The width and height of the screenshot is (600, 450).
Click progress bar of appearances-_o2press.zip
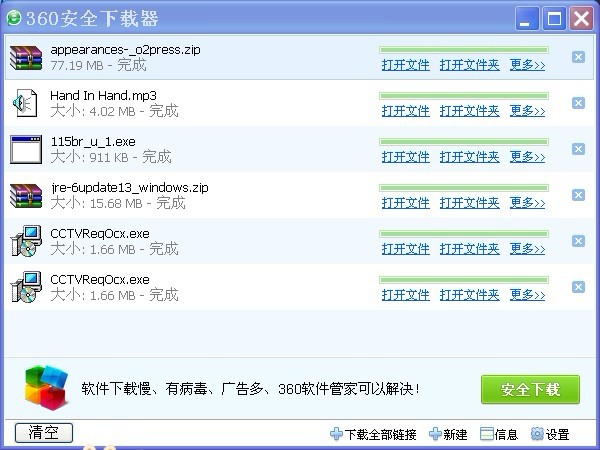(464, 50)
